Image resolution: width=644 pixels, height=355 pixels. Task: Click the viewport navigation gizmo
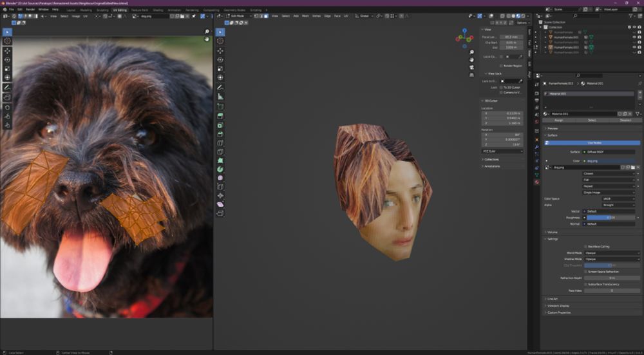[x=464, y=38]
